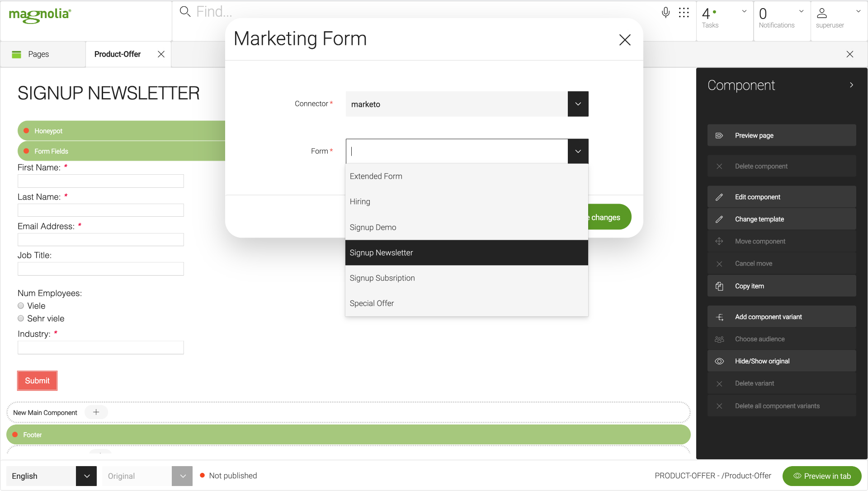
Task: Click the Preview page eye icon
Action: 719,135
